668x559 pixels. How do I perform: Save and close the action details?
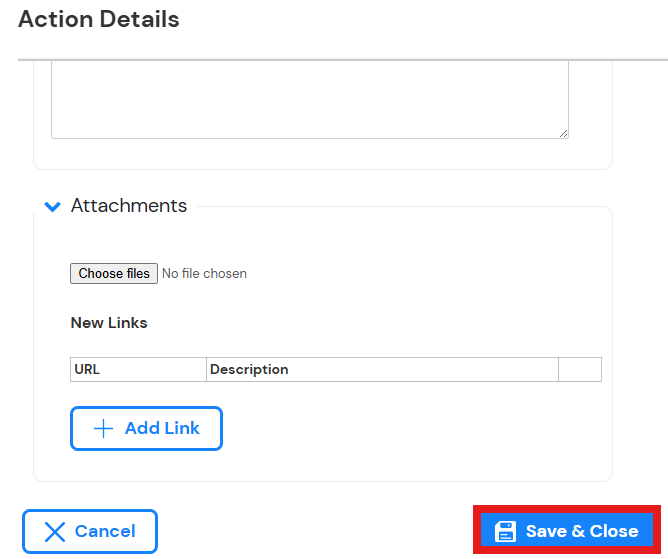click(x=567, y=530)
